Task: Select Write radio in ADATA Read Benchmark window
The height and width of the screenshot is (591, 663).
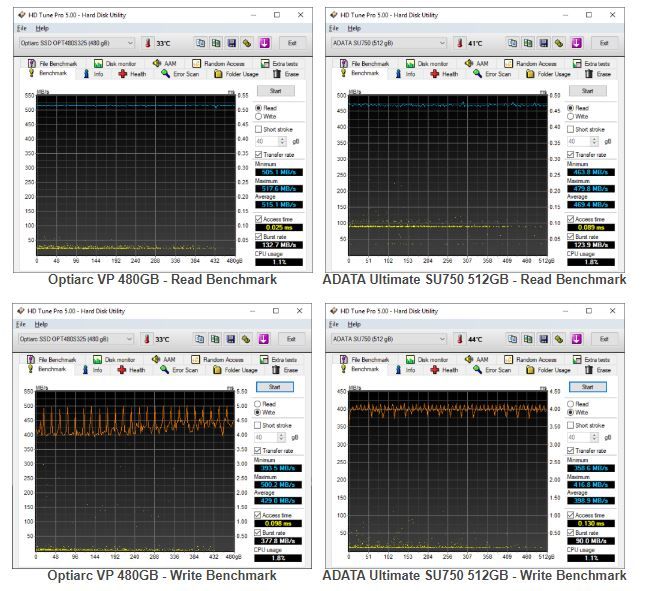Action: pyautogui.click(x=570, y=116)
